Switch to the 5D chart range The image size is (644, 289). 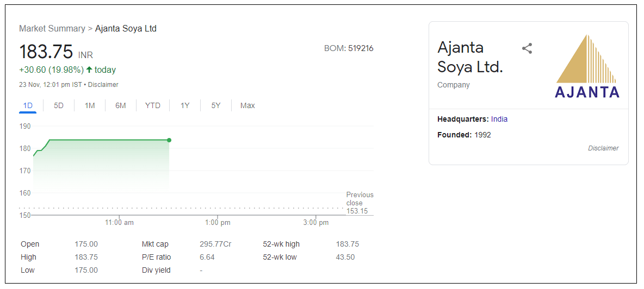[59, 105]
